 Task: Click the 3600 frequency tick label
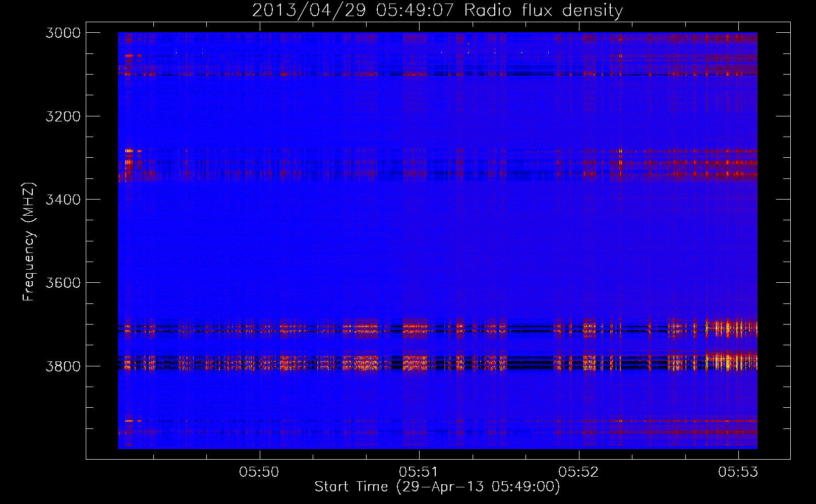(x=63, y=283)
